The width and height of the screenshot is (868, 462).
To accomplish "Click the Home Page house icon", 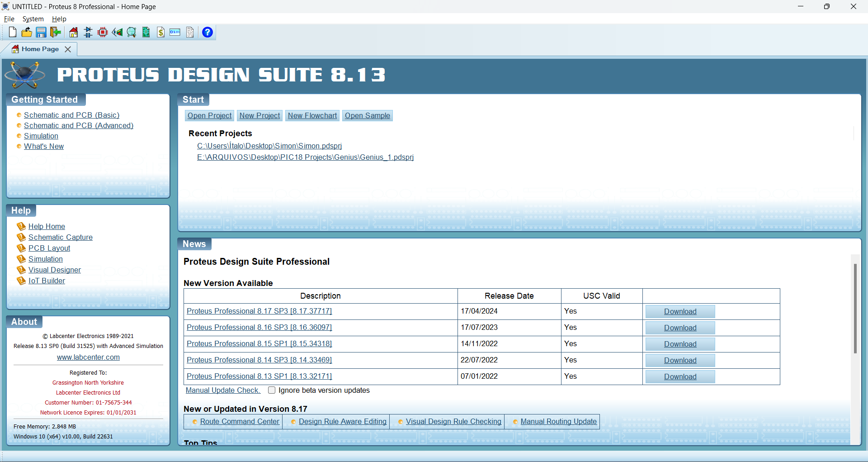I will [x=73, y=32].
